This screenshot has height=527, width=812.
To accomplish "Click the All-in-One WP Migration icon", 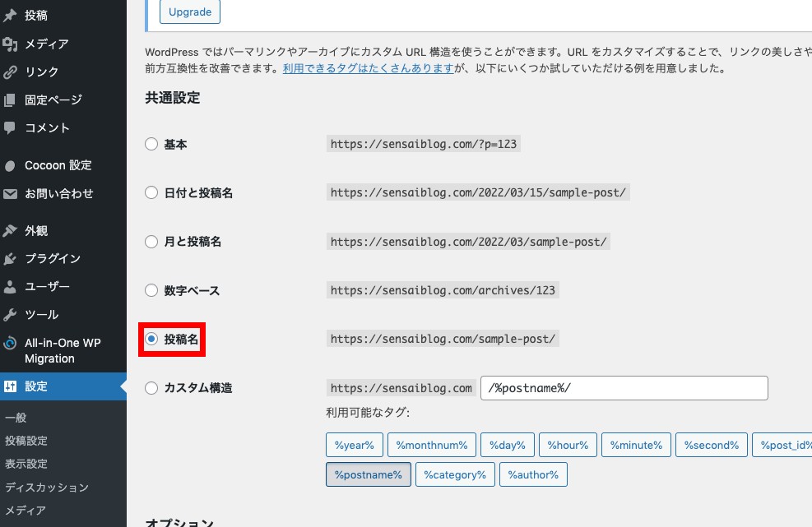I will [x=10, y=343].
